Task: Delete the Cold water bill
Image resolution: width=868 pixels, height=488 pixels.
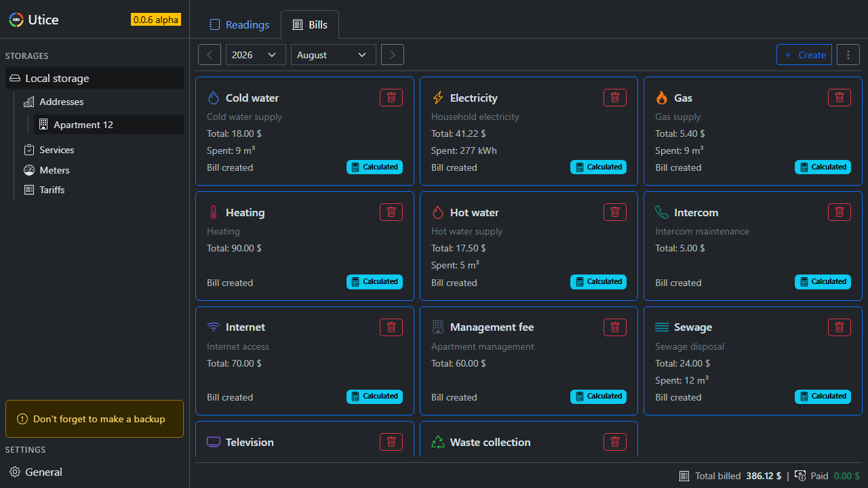Action: point(391,98)
